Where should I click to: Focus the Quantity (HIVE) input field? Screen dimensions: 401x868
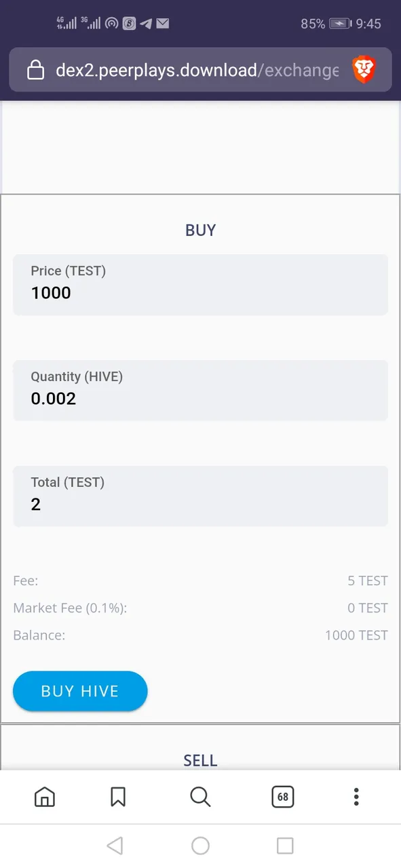point(200,391)
